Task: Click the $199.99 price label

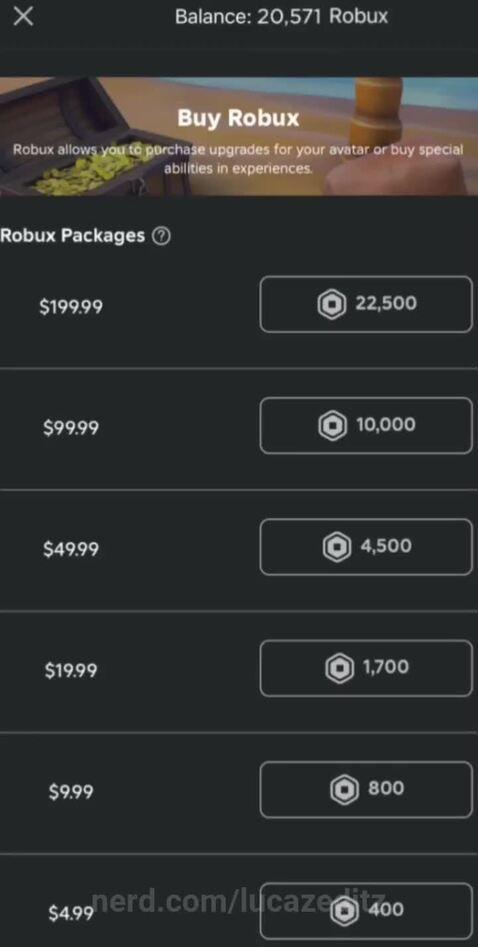Action: click(71, 307)
